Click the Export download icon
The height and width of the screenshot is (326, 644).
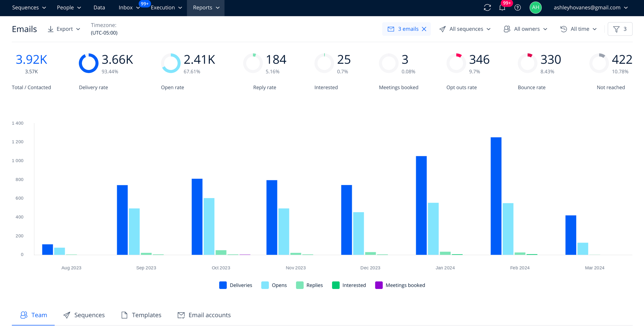(51, 29)
